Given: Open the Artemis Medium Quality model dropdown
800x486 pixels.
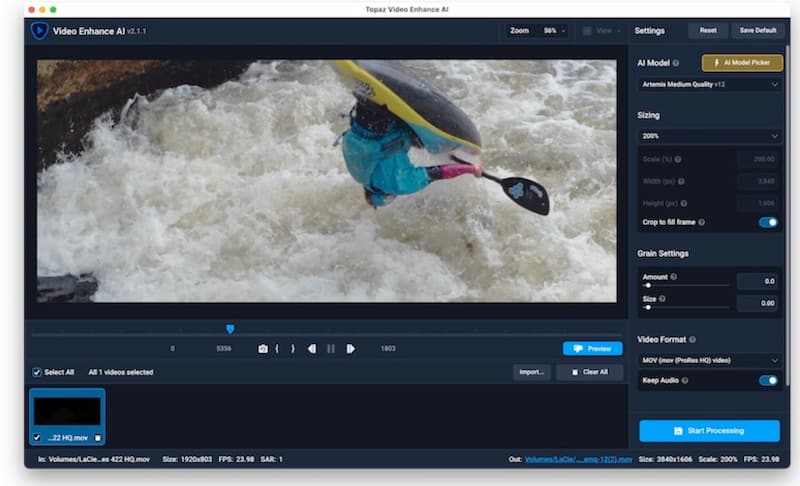Looking at the screenshot, I should click(x=708, y=85).
